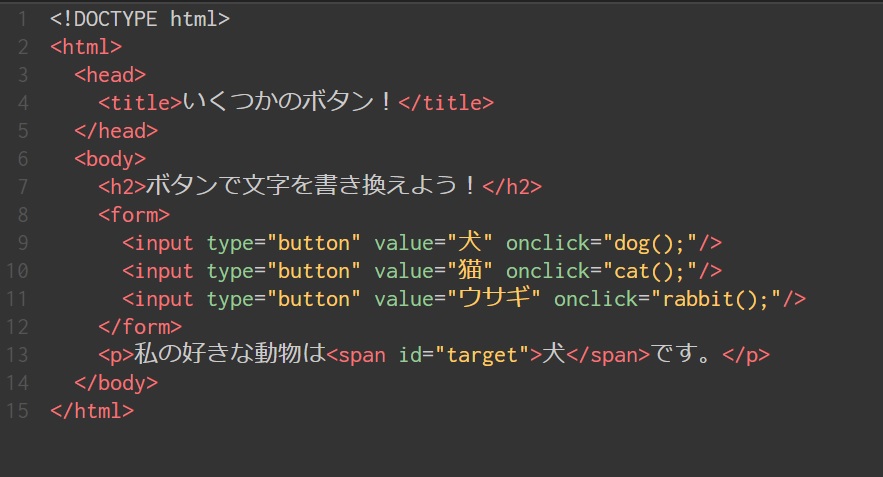Click the opening body tag
The width and height of the screenshot is (883, 477).
coord(110,158)
